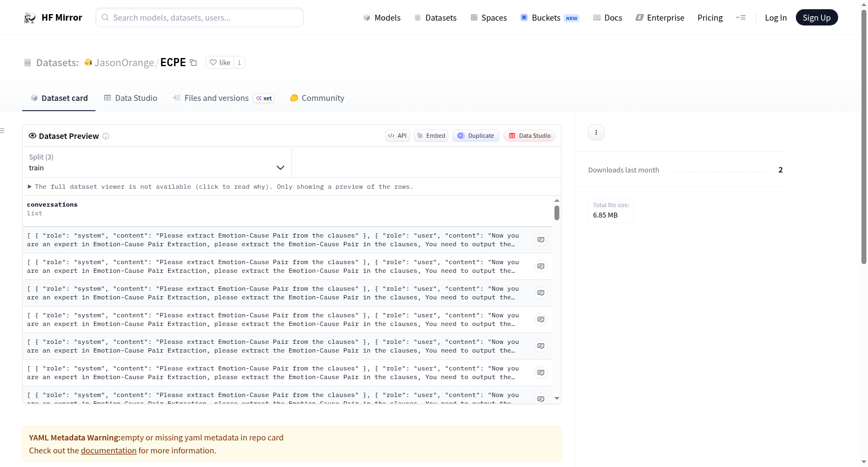Click the "YAML Metadata Warning:" text
This screenshot has width=868, height=467.
(x=75, y=438)
